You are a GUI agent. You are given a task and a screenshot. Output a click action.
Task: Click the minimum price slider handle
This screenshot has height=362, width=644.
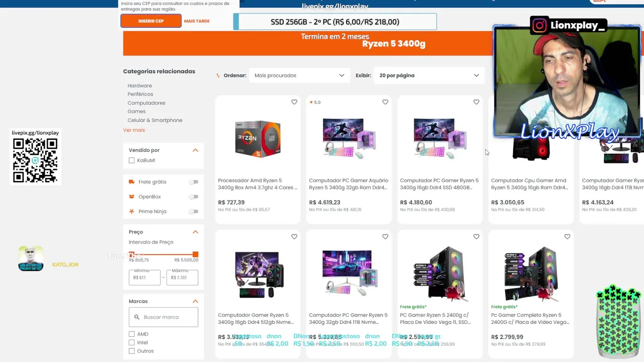coord(131,254)
